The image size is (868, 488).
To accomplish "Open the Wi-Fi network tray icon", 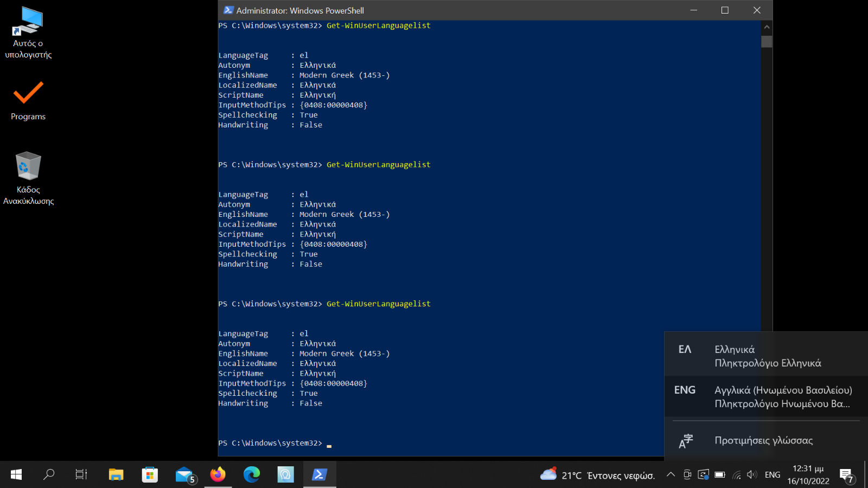I will point(736,475).
